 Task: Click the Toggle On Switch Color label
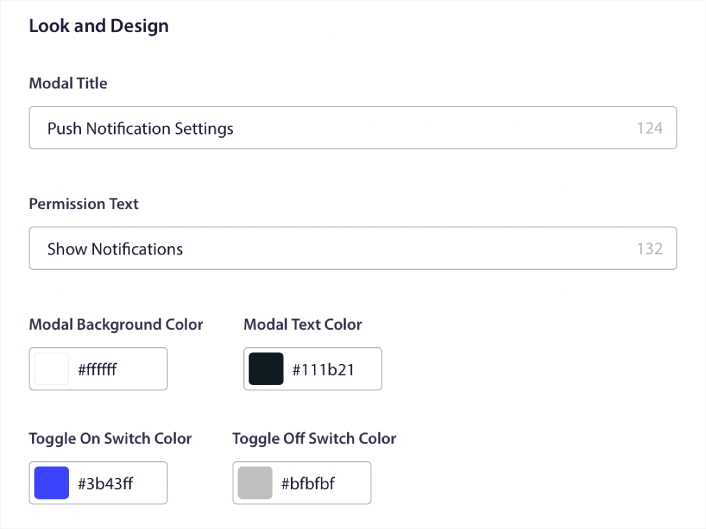(x=110, y=438)
